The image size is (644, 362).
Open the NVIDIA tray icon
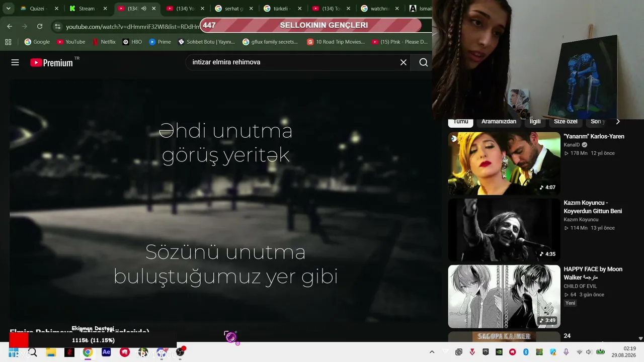pos(499,352)
